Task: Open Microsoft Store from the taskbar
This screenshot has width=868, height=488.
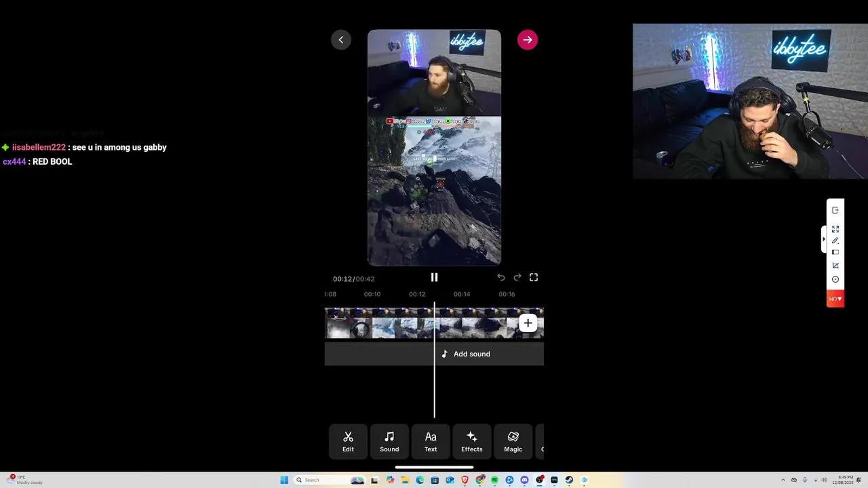Action: point(435,480)
